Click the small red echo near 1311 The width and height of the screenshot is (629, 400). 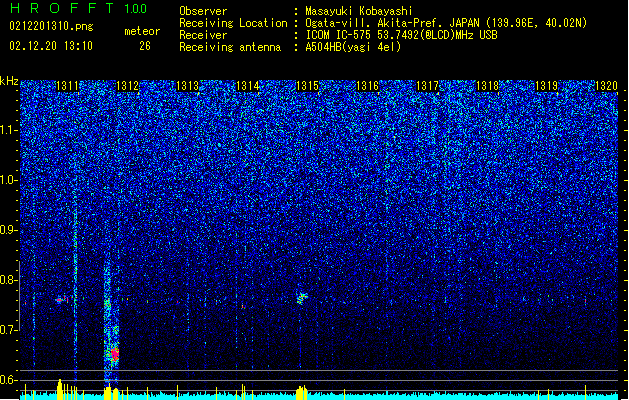pyautogui.click(x=60, y=300)
